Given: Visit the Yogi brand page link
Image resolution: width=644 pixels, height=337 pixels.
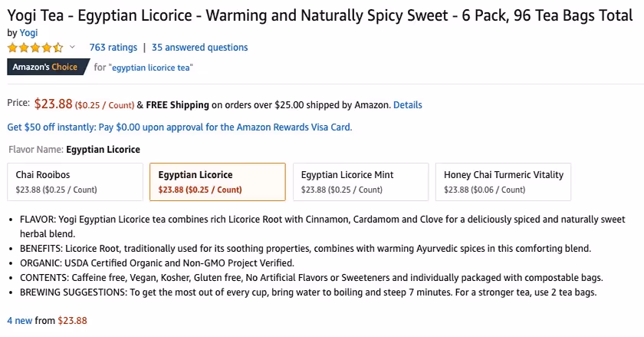Looking at the screenshot, I should [x=28, y=33].
